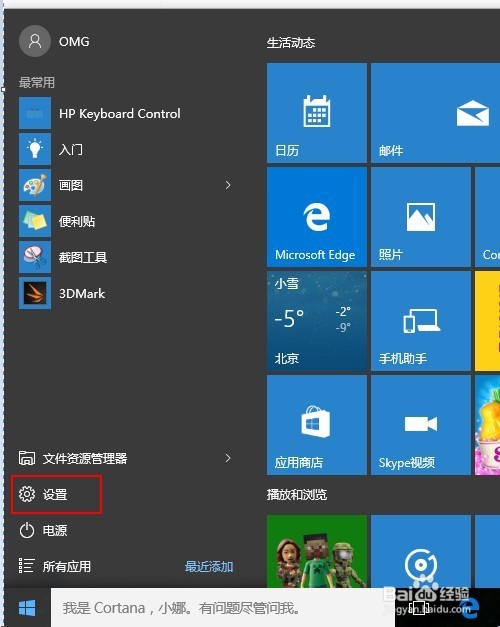Select the 入门 entry text
Image resolution: width=500 pixels, height=627 pixels.
coord(71,149)
